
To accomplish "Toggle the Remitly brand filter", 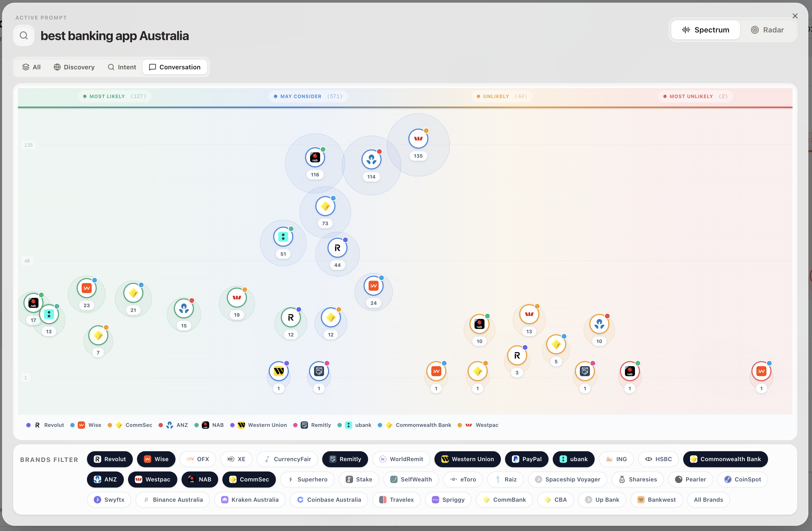I will [345, 459].
